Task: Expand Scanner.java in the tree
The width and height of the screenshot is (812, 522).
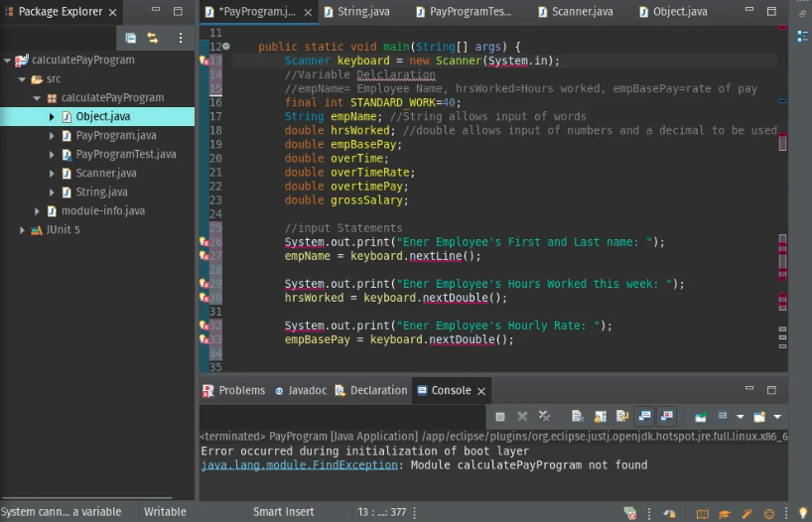Action: 52,174
